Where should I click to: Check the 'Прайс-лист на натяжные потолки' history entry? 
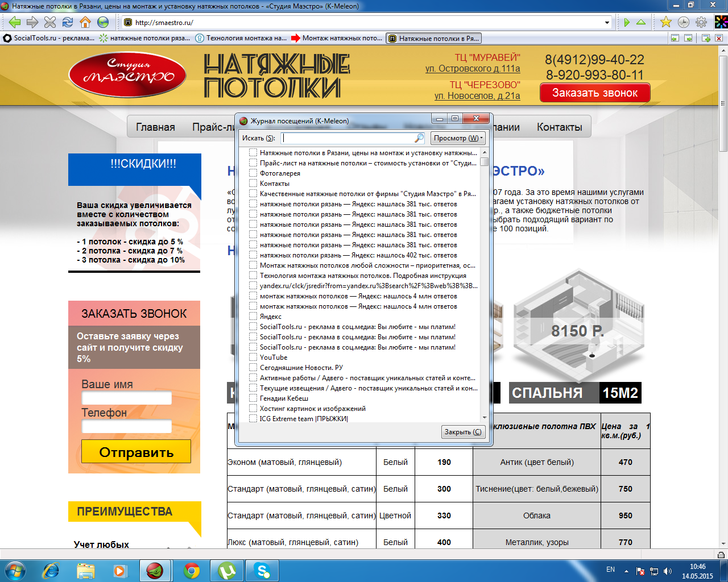(x=253, y=163)
